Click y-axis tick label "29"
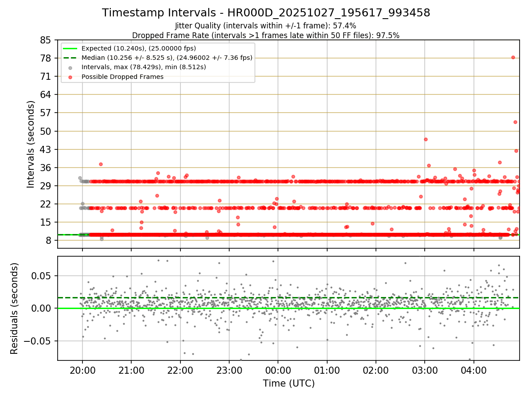Image resolution: width=532 pixels, height=399 pixels. point(46,186)
